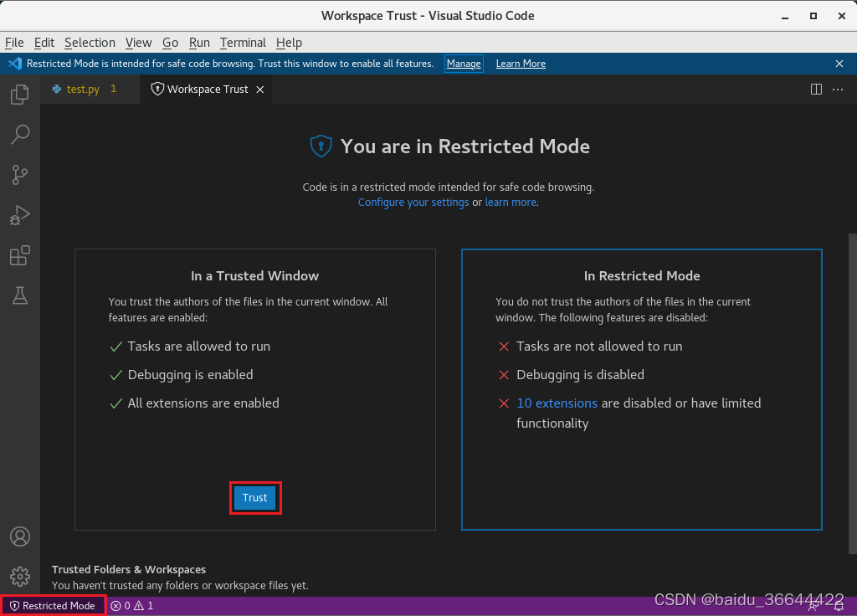857x616 pixels.
Task: Open the Run menu
Action: coord(199,43)
